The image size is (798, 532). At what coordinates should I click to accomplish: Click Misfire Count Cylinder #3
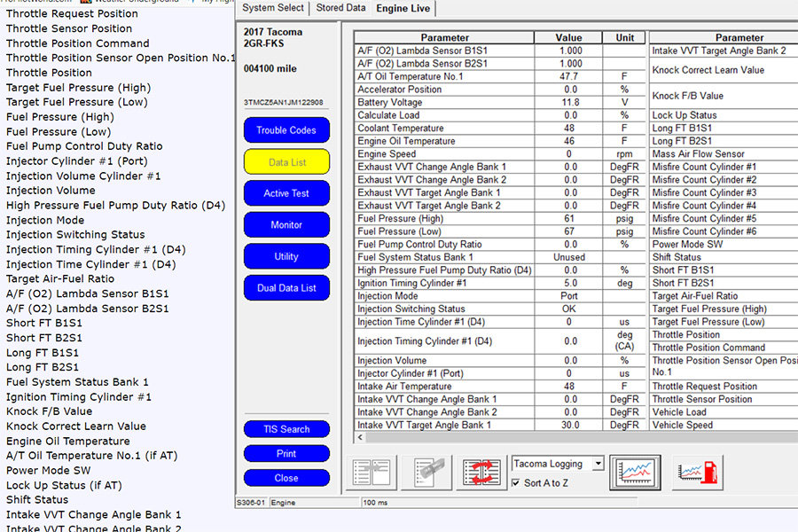pos(704,192)
